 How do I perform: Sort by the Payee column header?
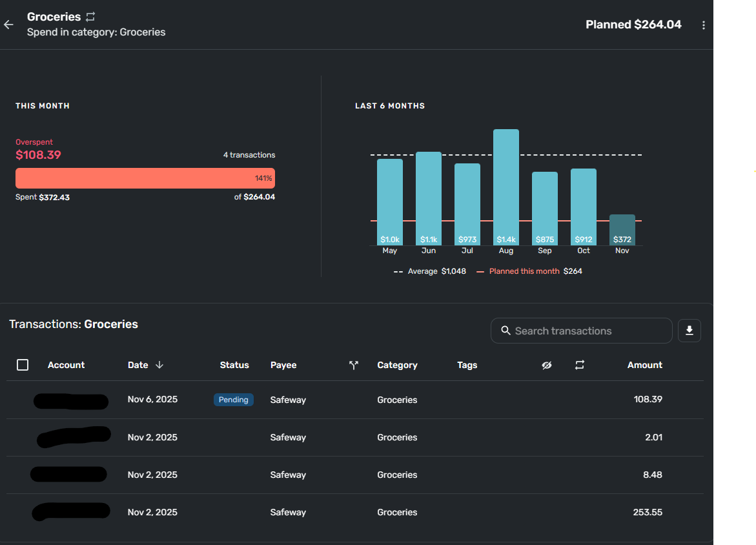coord(283,365)
